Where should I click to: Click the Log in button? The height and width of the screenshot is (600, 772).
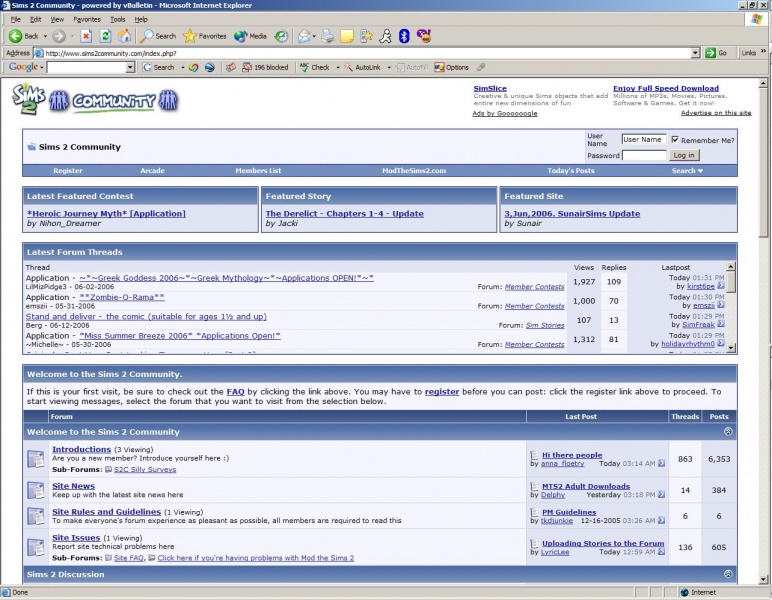coord(683,155)
